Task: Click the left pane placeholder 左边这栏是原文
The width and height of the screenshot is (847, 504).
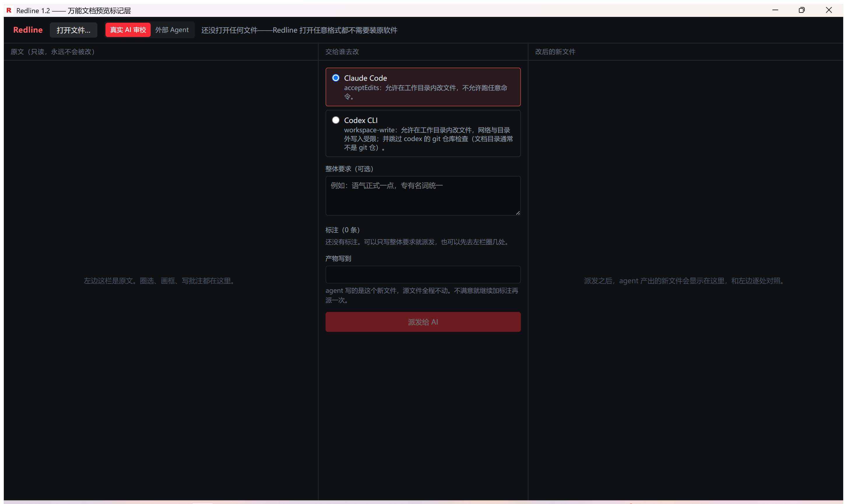Action: 160,281
